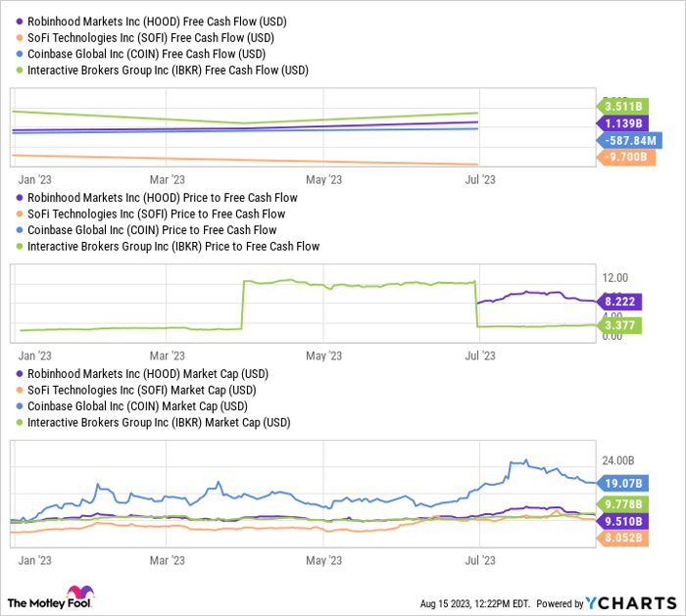This screenshot has width=686, height=616.
Task: Click the blue dot beside COIN Market Cap
Action: tap(20, 406)
